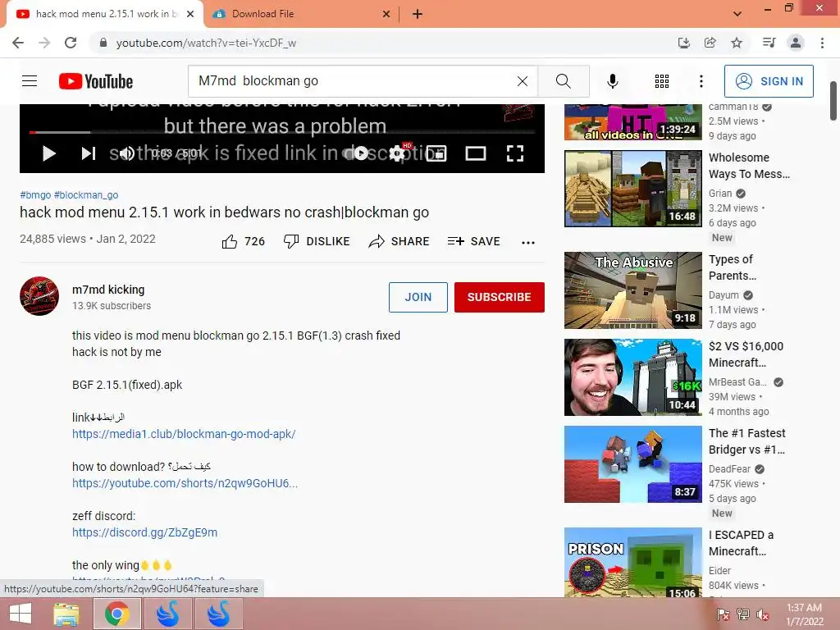Click the address bar URL
Image resolution: width=840 pixels, height=630 pixels.
(206, 43)
